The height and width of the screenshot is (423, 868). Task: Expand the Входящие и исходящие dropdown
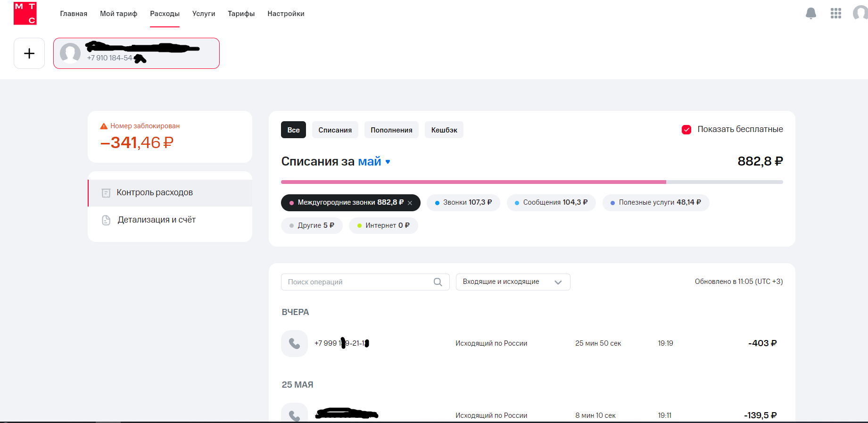513,282
